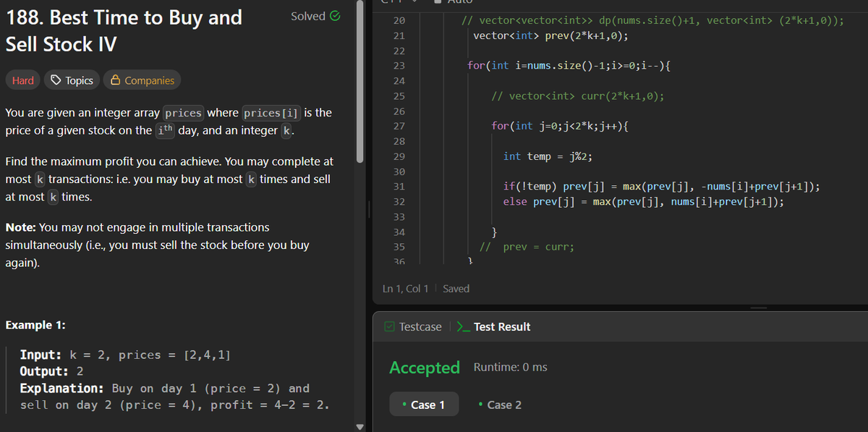Click the 'Note:' paragraph in the description

[x=157, y=245]
